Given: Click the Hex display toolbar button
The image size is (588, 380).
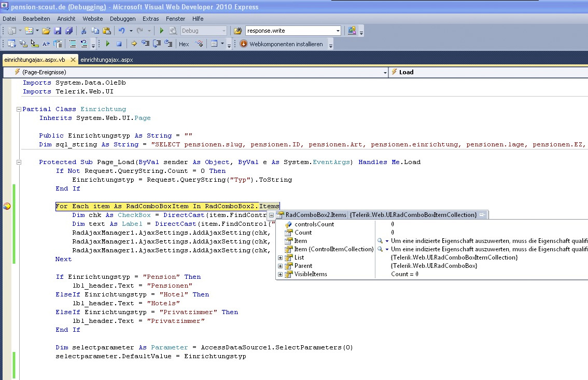Looking at the screenshot, I should (x=184, y=44).
